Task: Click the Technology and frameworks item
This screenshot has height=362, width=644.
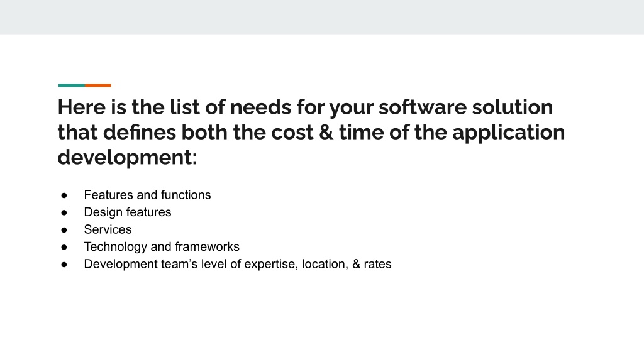Action: tap(162, 246)
